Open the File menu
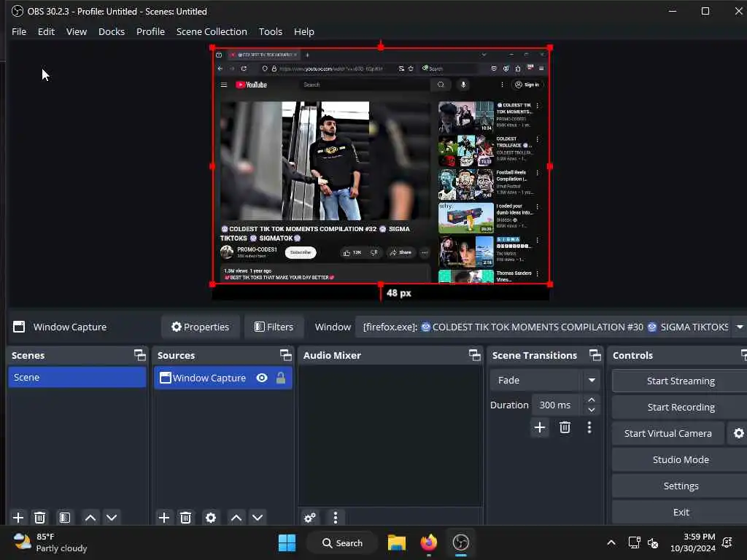Image resolution: width=747 pixels, height=560 pixels. tap(19, 31)
